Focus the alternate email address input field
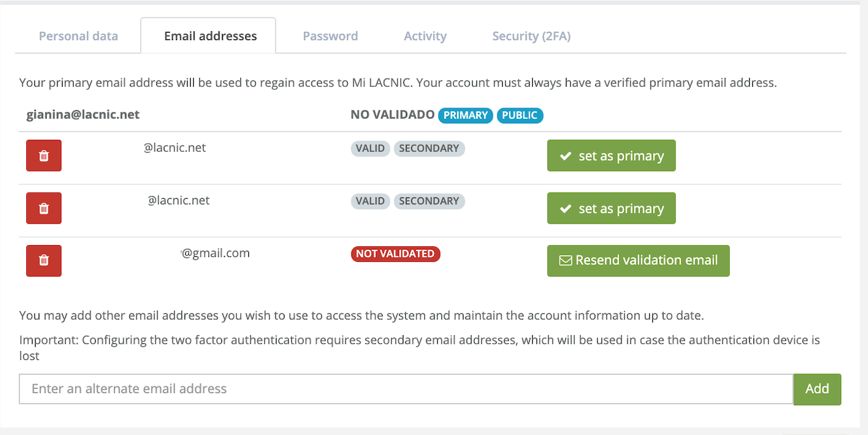Viewport: 868px width, 435px height. pos(406,389)
